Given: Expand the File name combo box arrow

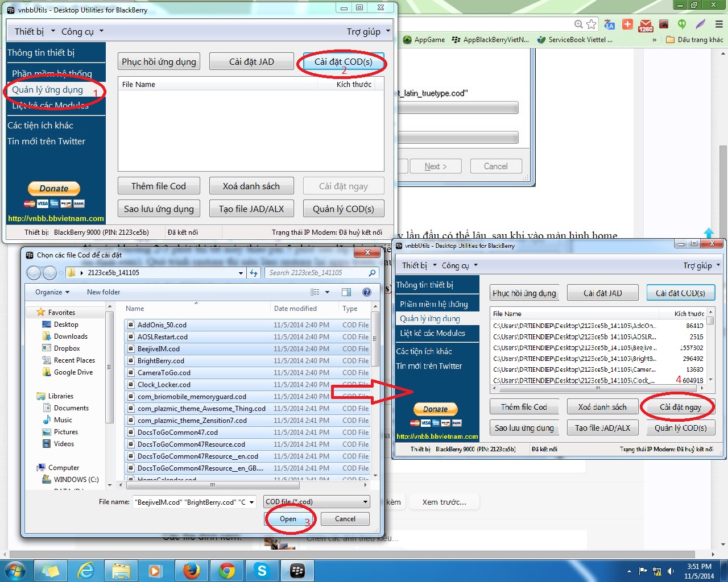Looking at the screenshot, I should pyautogui.click(x=251, y=502).
